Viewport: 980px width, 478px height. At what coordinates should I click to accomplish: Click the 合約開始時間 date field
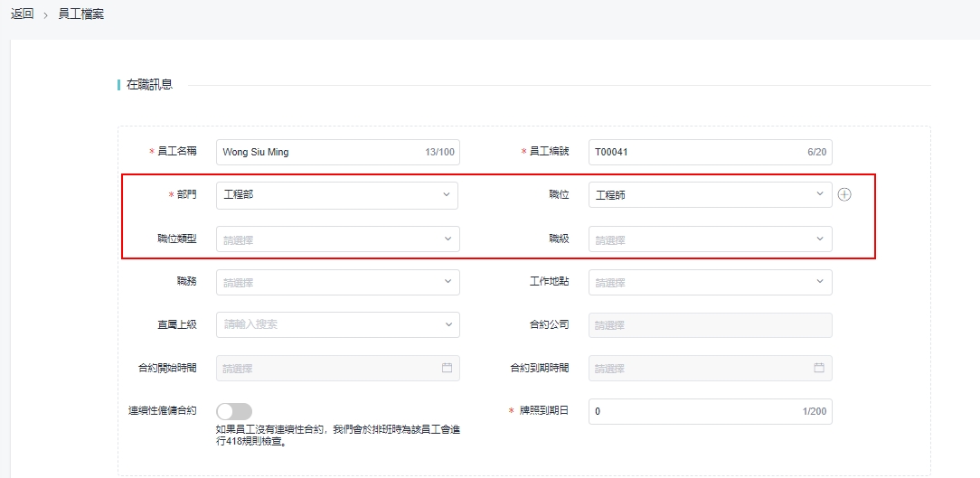(325, 369)
